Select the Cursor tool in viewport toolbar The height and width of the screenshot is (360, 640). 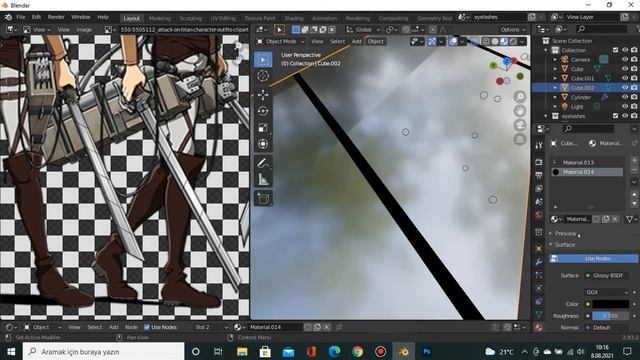coord(263,76)
